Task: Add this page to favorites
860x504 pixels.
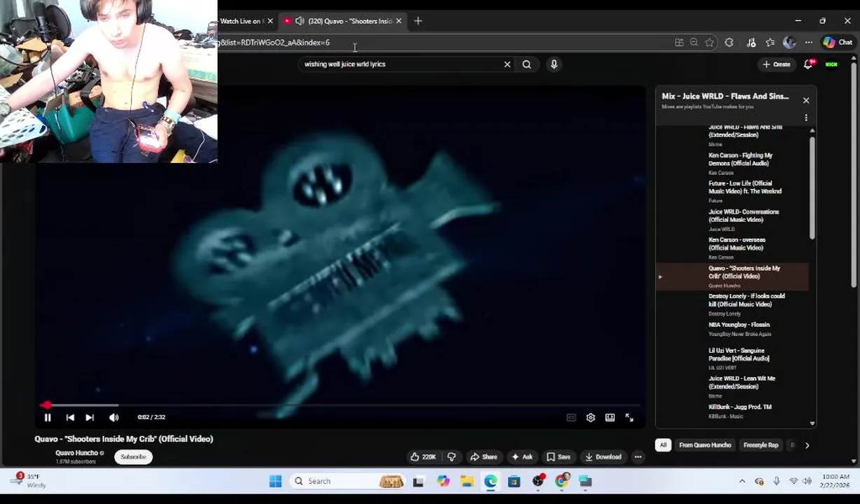Action: click(709, 43)
